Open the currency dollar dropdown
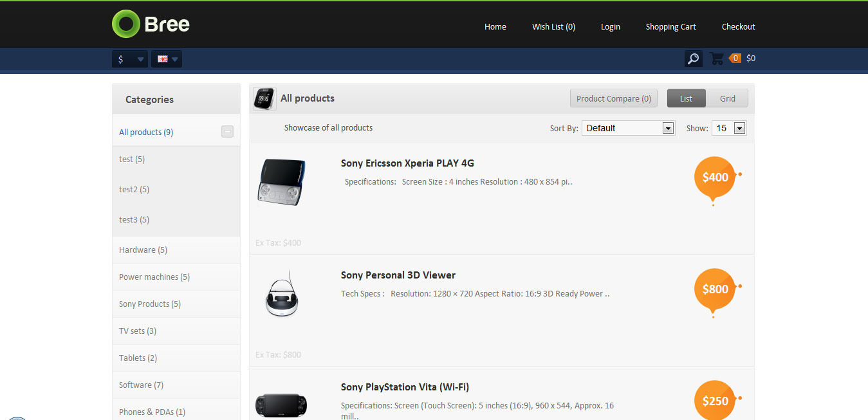Screen dimensions: 868x420 click(x=130, y=59)
